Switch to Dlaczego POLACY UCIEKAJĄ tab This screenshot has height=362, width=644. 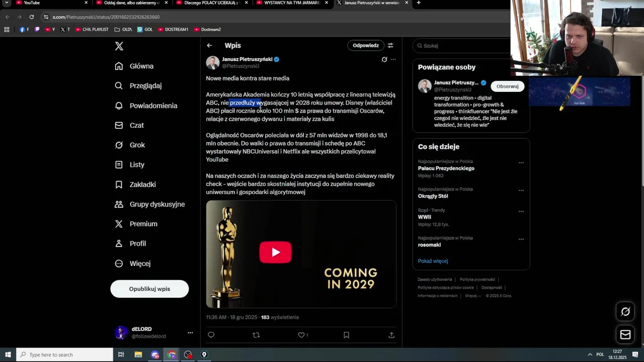pos(211,3)
